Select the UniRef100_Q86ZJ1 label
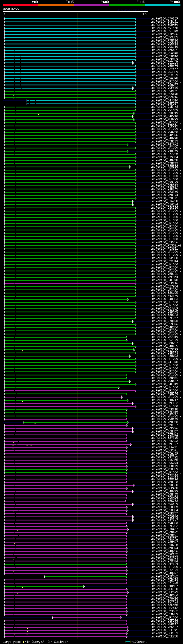The height and width of the screenshot is (644, 183). point(164,447)
